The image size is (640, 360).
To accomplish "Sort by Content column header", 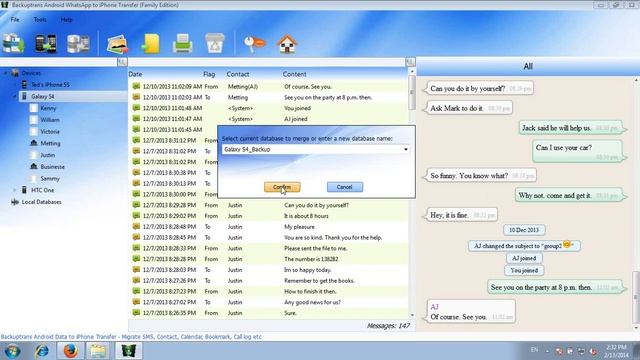I will [x=294, y=74].
